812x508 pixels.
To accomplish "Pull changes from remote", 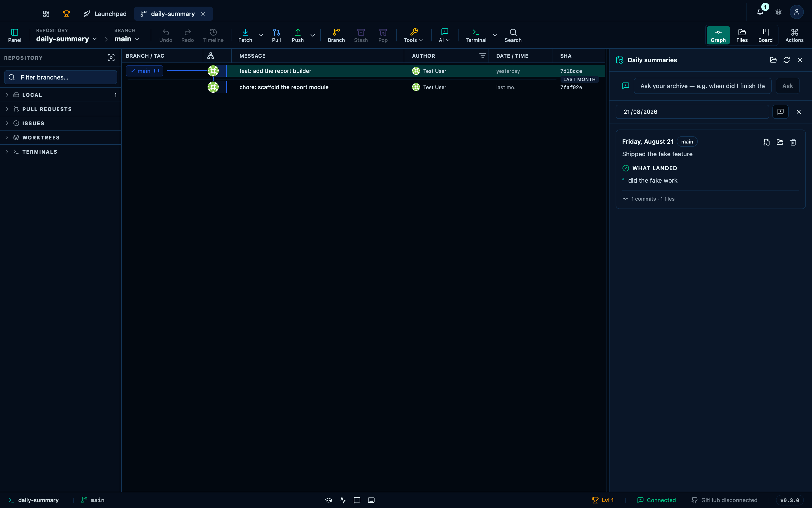I will [277, 35].
